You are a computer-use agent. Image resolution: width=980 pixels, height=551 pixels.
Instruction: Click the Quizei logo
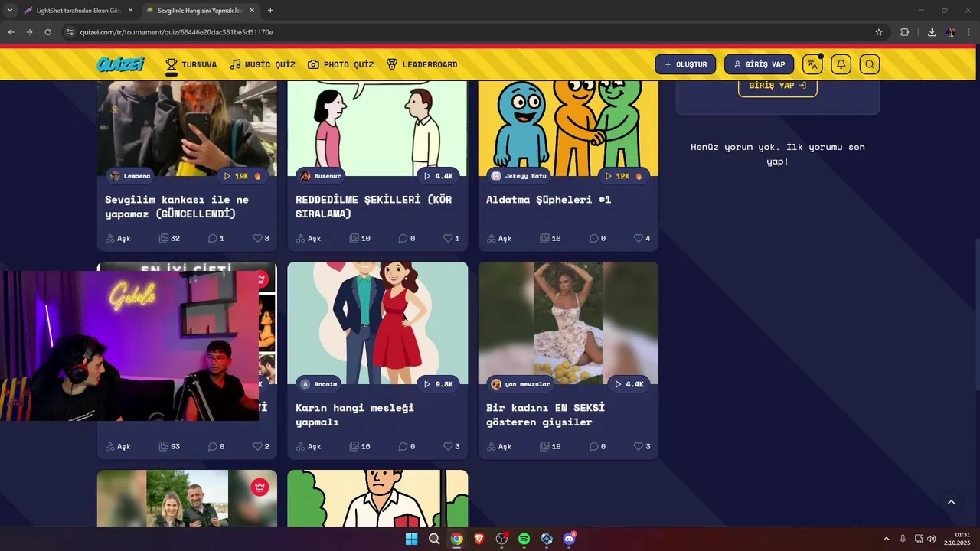click(121, 64)
